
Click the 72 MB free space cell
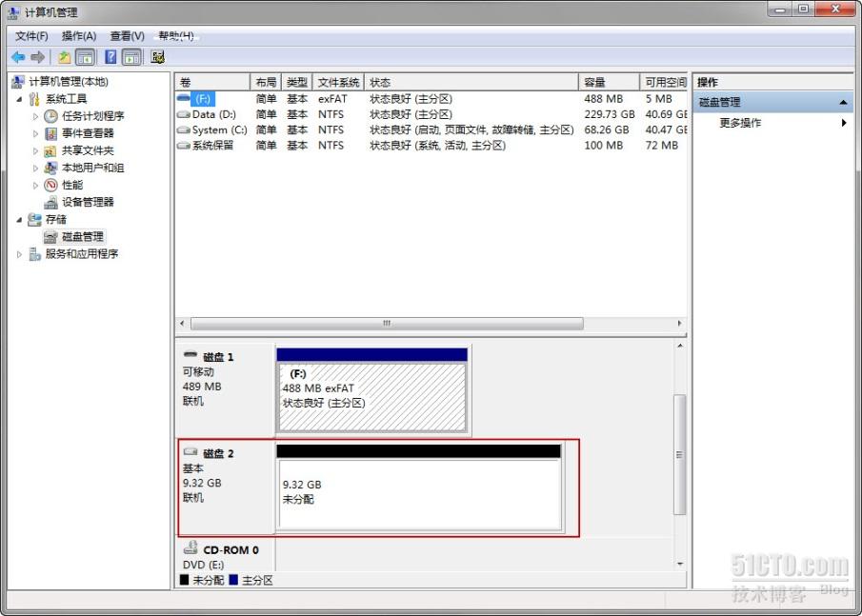[x=662, y=145]
